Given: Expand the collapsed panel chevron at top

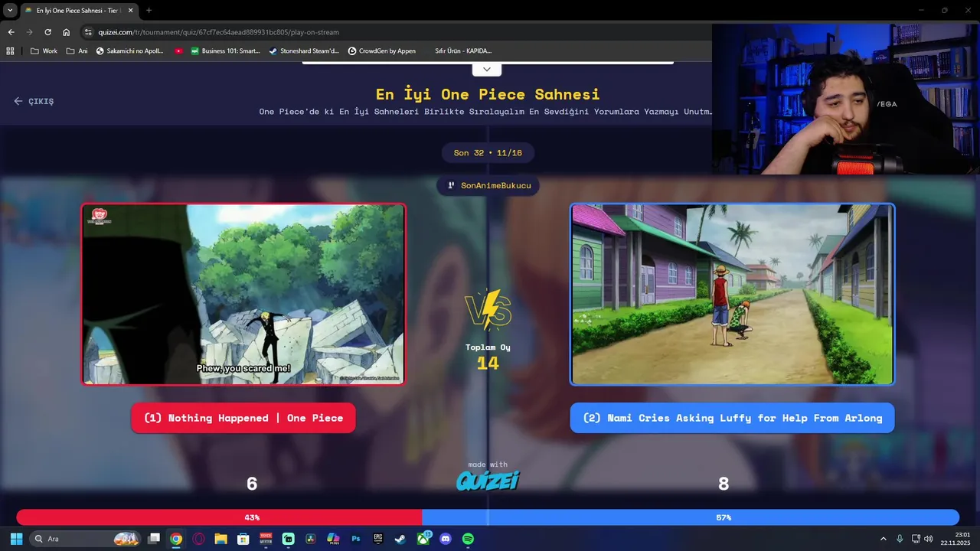Looking at the screenshot, I should 487,70.
